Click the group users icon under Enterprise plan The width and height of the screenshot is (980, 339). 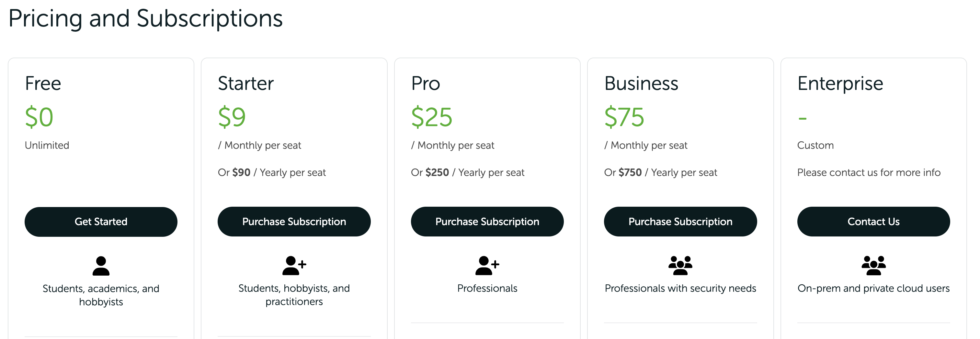coord(873,265)
